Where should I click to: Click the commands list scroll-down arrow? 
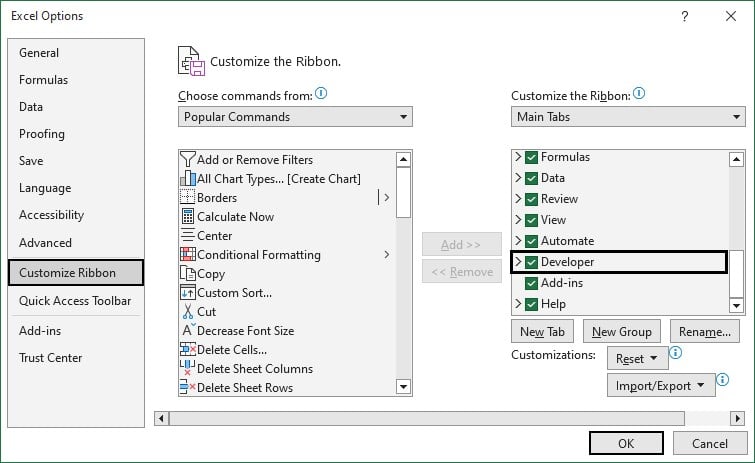click(403, 386)
